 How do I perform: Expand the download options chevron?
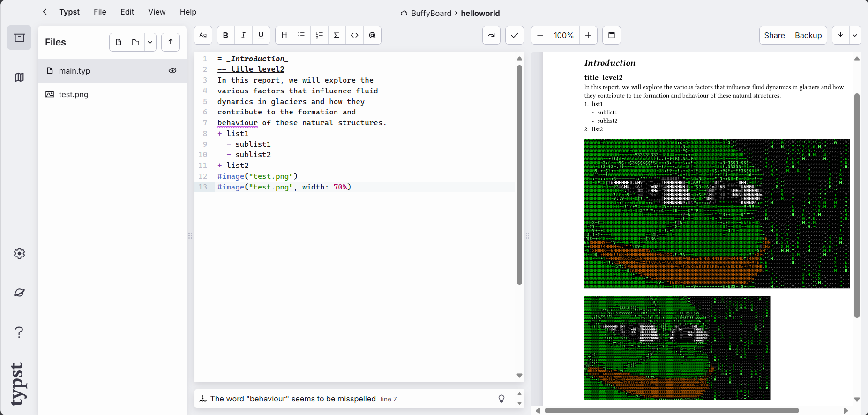(x=855, y=35)
